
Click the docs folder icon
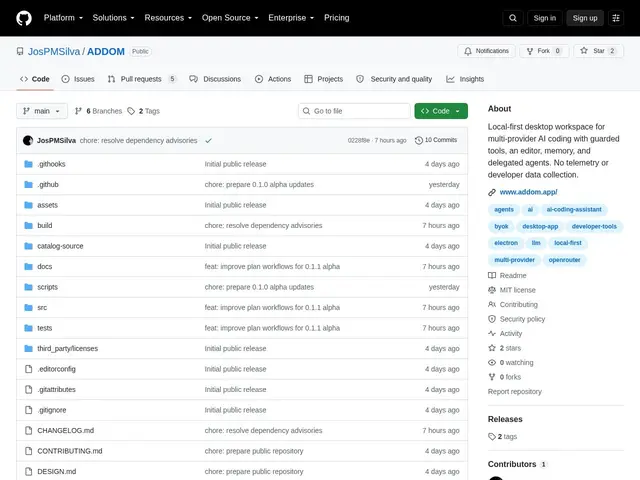[x=28, y=267]
